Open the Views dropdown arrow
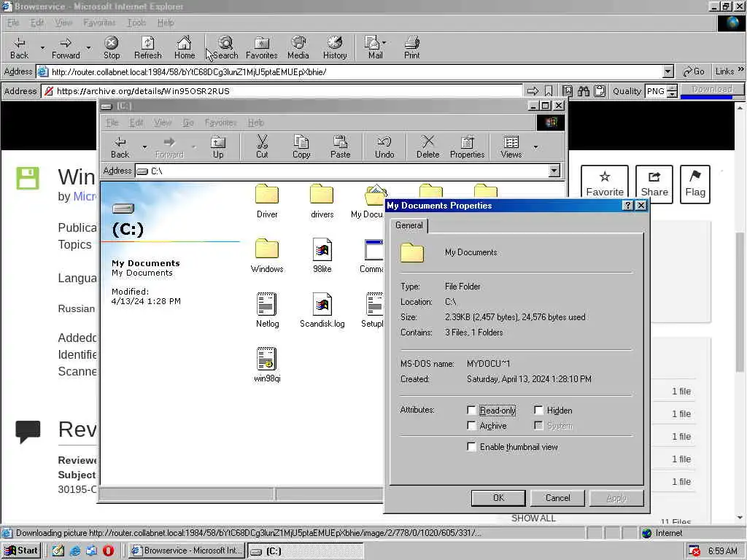 click(x=536, y=147)
